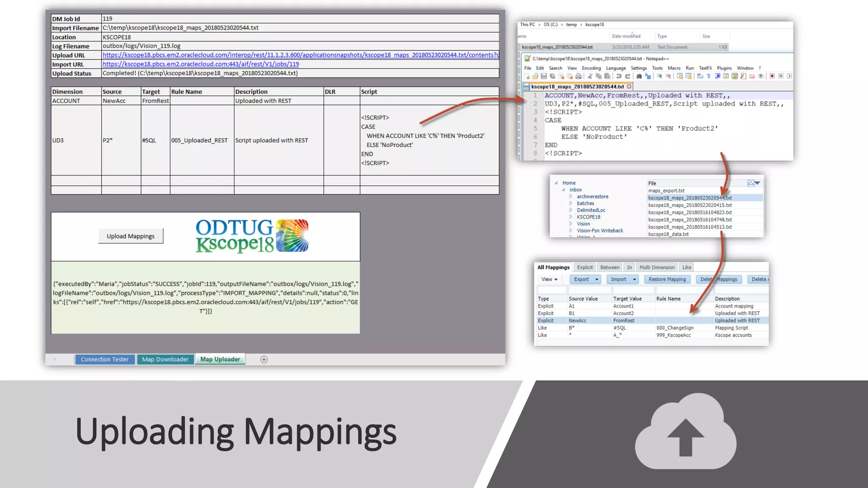The height and width of the screenshot is (488, 868).
Task: Collapse the Home tree node
Action: [556, 183]
